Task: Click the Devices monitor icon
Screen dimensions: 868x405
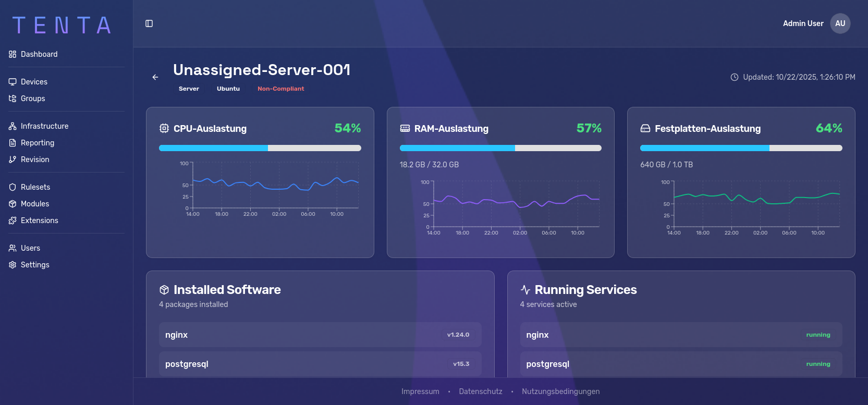Action: click(x=13, y=82)
